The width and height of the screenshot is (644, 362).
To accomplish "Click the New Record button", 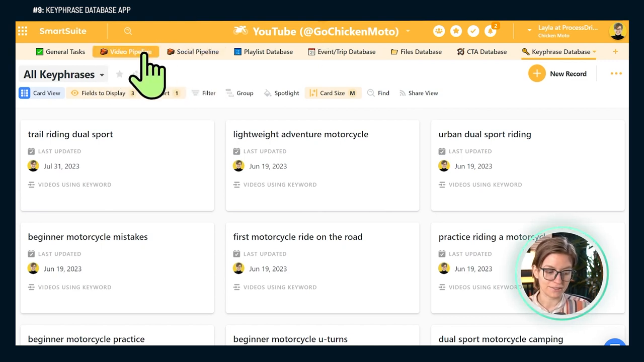I will (557, 73).
